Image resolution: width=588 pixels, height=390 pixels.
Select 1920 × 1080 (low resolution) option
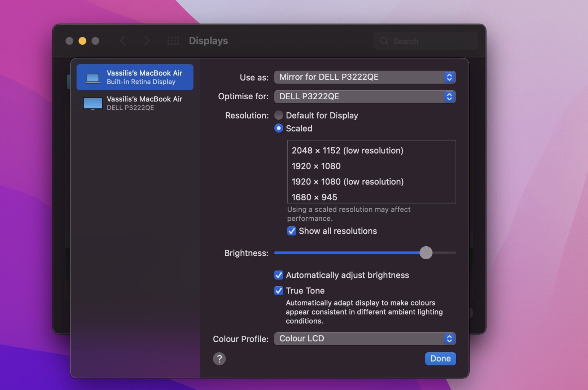347,182
